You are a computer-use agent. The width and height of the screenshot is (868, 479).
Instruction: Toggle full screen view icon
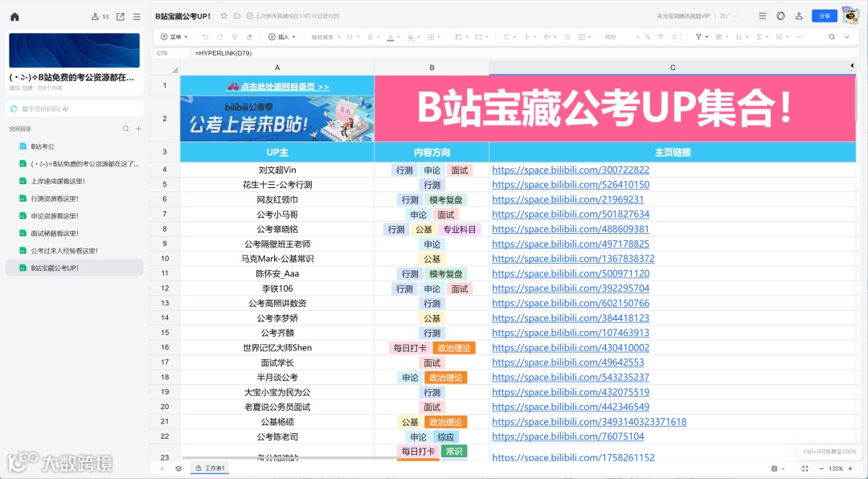coord(805,469)
